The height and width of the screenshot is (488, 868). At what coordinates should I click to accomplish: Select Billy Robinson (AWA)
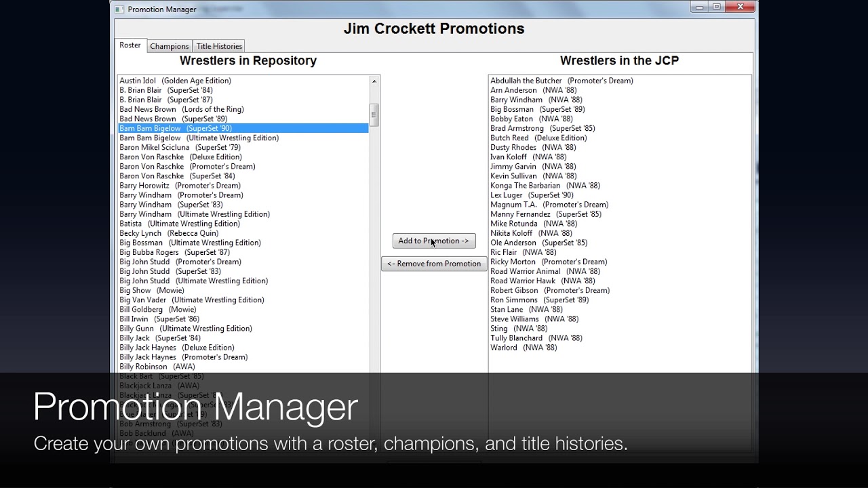(243, 366)
